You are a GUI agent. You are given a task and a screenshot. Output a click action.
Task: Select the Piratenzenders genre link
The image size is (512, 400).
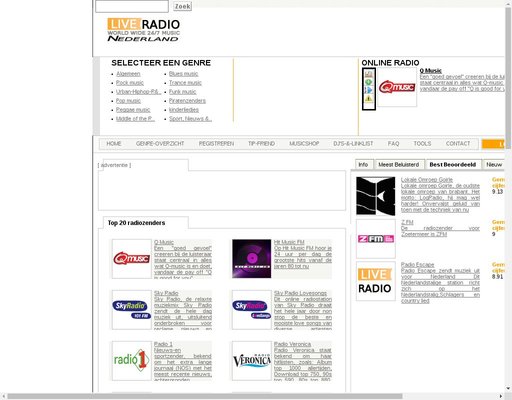[x=187, y=101]
